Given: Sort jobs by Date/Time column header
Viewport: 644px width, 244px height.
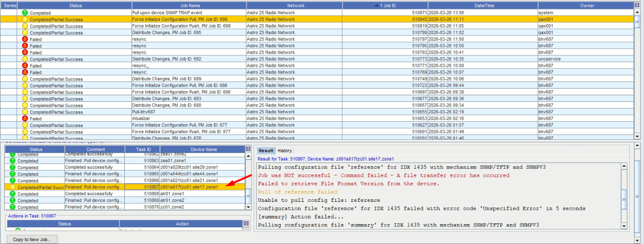Looking at the screenshot, I should click(483, 5).
